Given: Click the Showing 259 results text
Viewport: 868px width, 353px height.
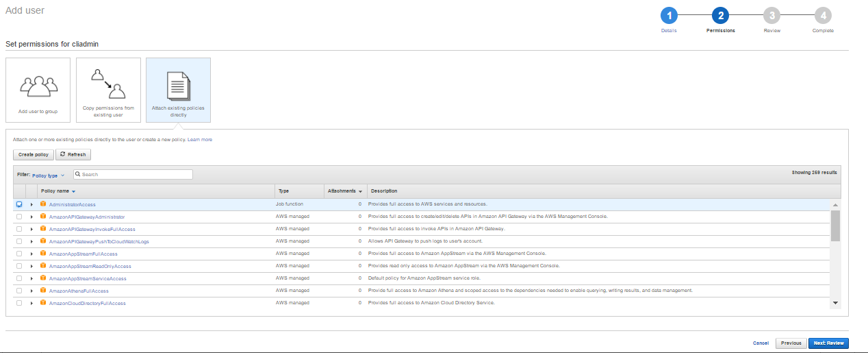Looking at the screenshot, I should tap(815, 173).
